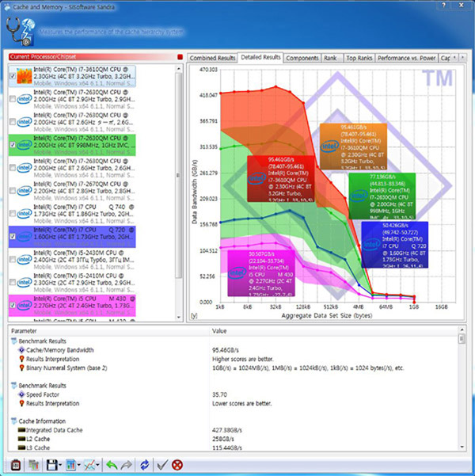Click the magenta 30.507GB/s legend box
Image resolution: width=475 pixels, height=476 pixels.
(x=261, y=273)
